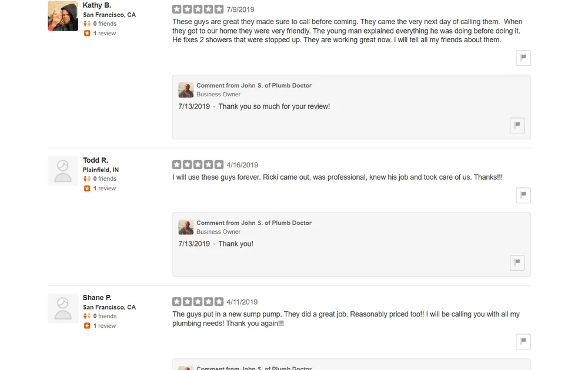Image resolution: width=588 pixels, height=370 pixels.
Task: Flag John S.'s reply to Kathy B.
Action: pyautogui.click(x=517, y=125)
